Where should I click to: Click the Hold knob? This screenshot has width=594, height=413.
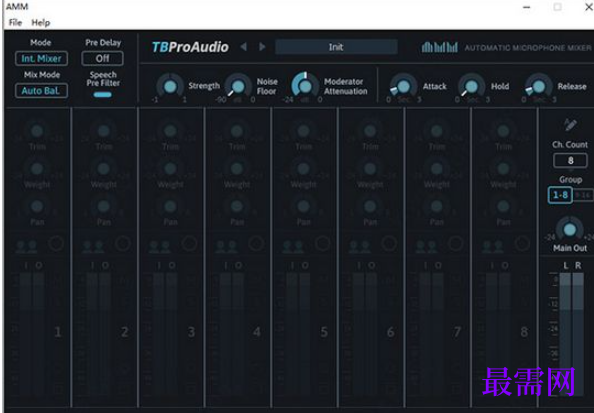pyautogui.click(x=471, y=86)
